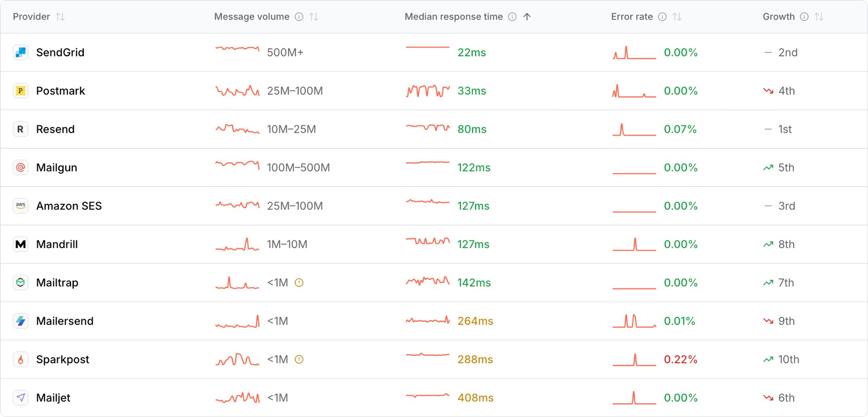868x417 pixels.
Task: Open the Mailtrap provider name
Action: [x=57, y=283]
